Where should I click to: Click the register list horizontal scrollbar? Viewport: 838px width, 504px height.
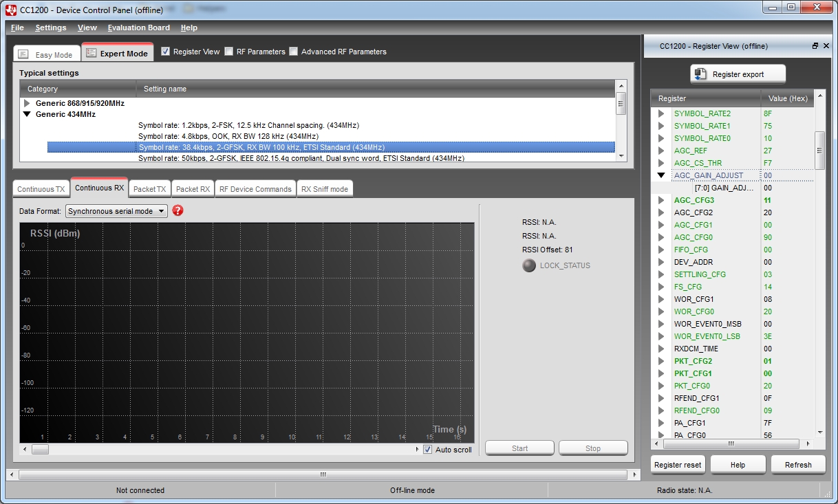(731, 443)
